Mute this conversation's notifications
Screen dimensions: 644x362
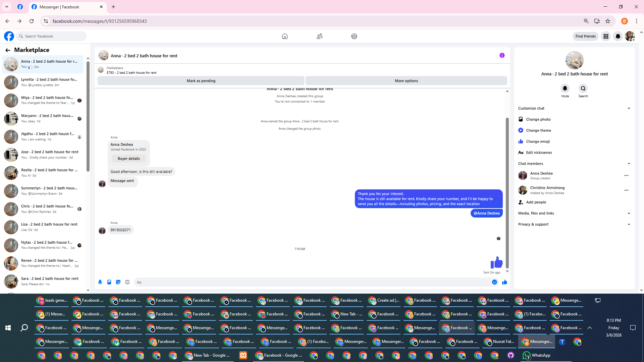click(x=565, y=88)
